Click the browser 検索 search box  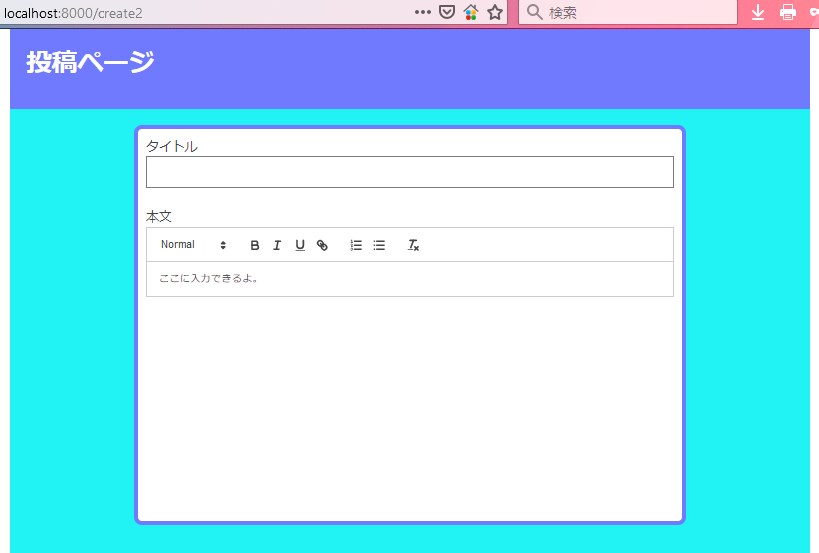coord(640,12)
